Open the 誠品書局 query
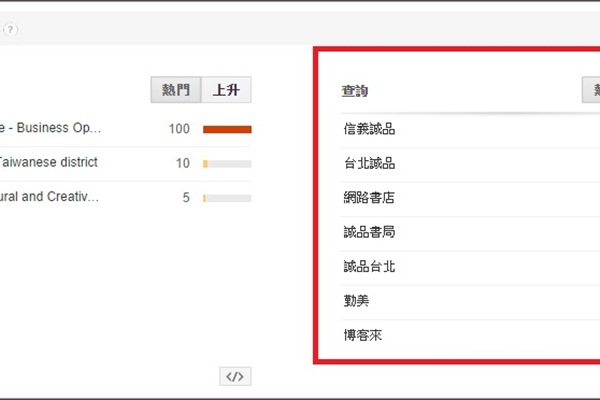The width and height of the screenshot is (600, 400). tap(369, 232)
